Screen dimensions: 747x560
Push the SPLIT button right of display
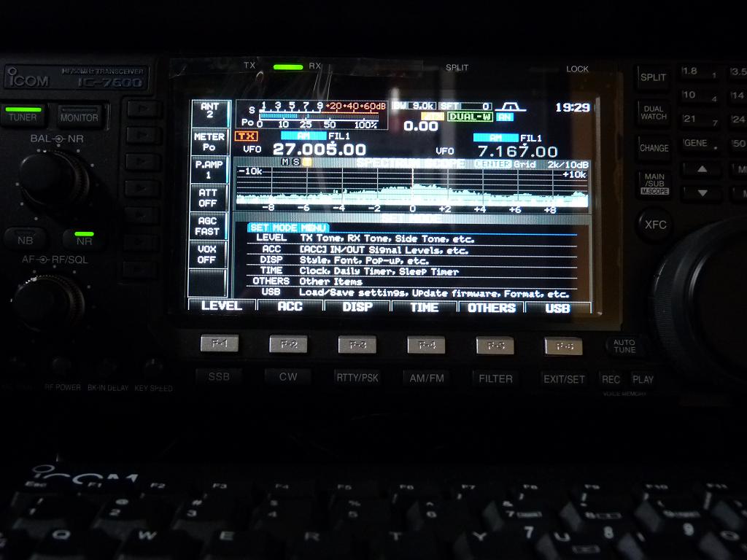point(653,77)
